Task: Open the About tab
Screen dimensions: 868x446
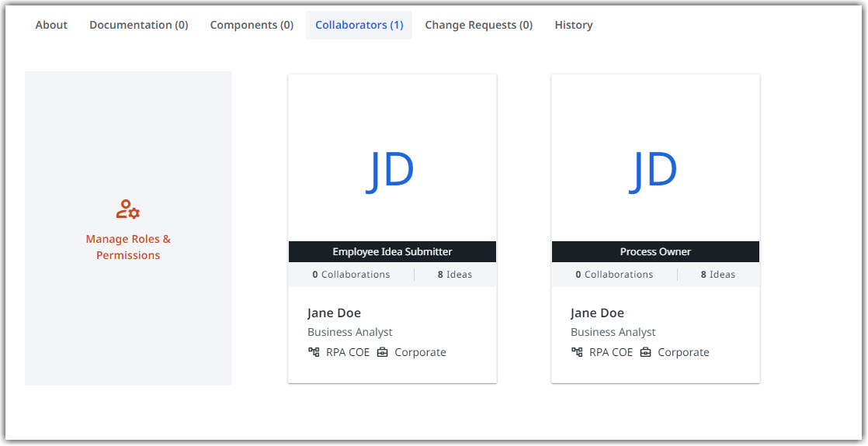Action: [x=51, y=25]
